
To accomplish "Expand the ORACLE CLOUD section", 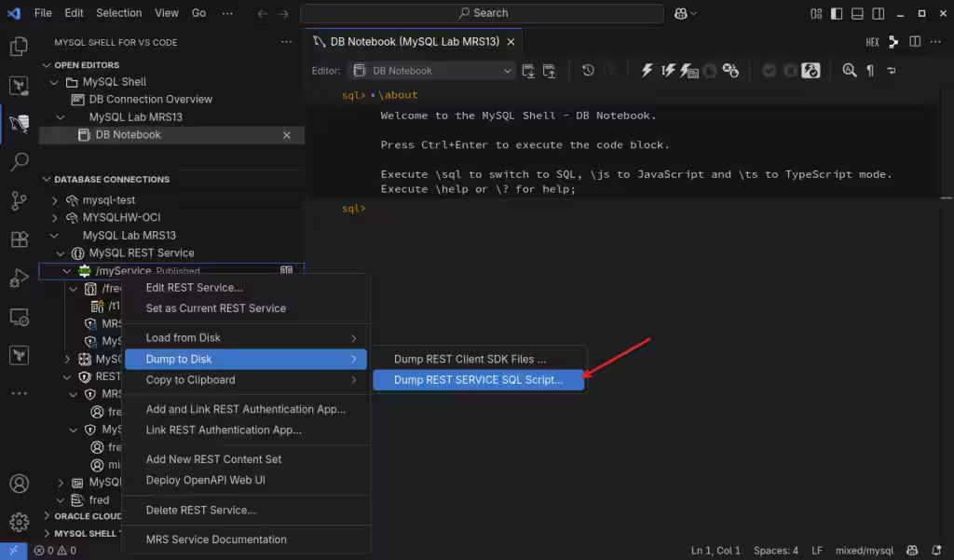I will tap(47, 516).
